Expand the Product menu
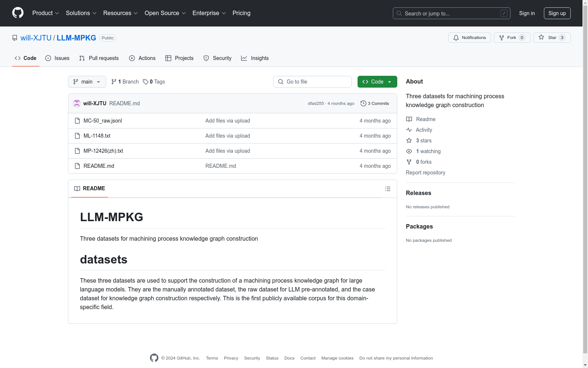Screen dimensions: 588x368 (46, 13)
